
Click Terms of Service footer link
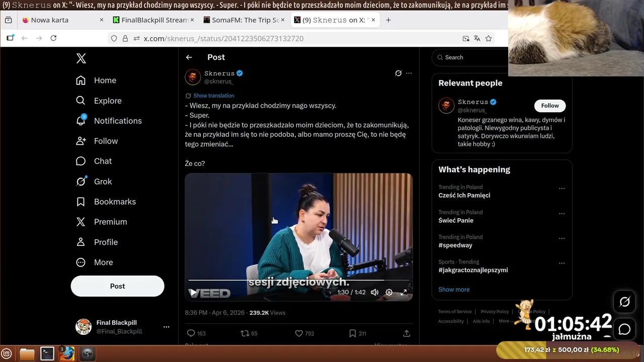(455, 312)
